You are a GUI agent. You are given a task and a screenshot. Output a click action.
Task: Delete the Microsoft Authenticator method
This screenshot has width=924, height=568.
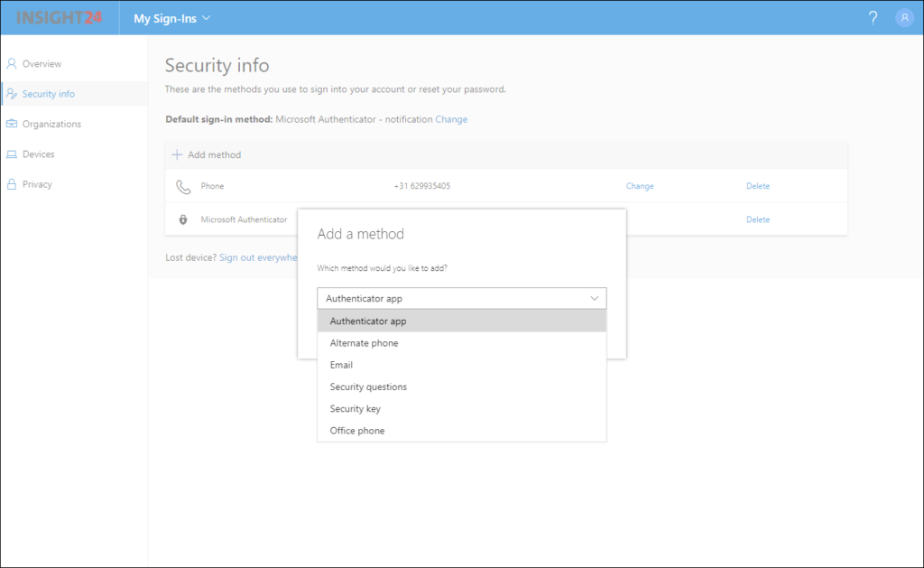tap(758, 219)
